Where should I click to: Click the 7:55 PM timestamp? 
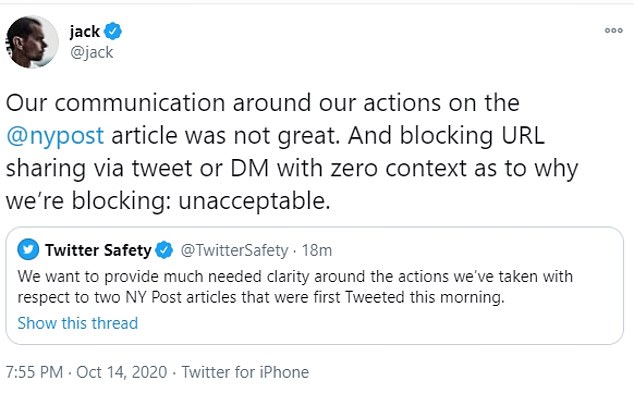coord(34,372)
